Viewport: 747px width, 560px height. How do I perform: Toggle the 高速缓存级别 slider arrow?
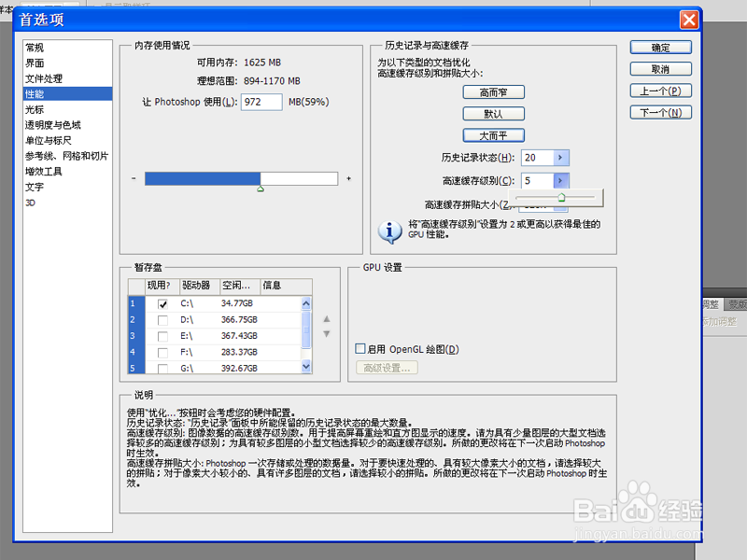561,181
